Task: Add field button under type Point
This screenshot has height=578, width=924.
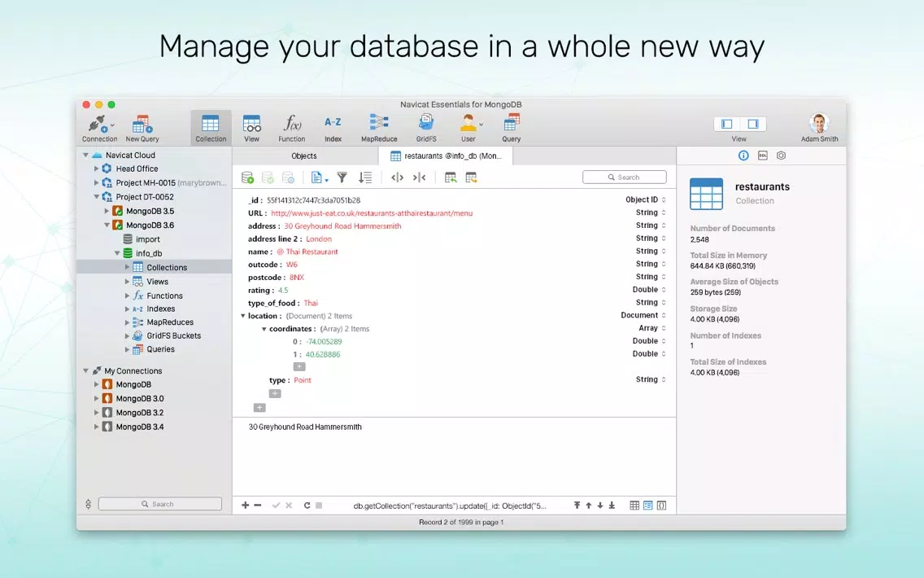Action: [275, 393]
